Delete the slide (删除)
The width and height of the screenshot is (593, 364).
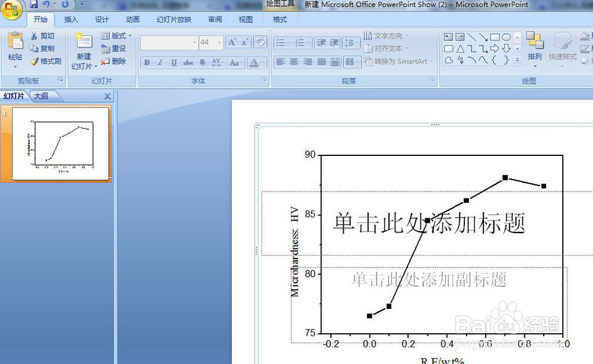[x=113, y=61]
